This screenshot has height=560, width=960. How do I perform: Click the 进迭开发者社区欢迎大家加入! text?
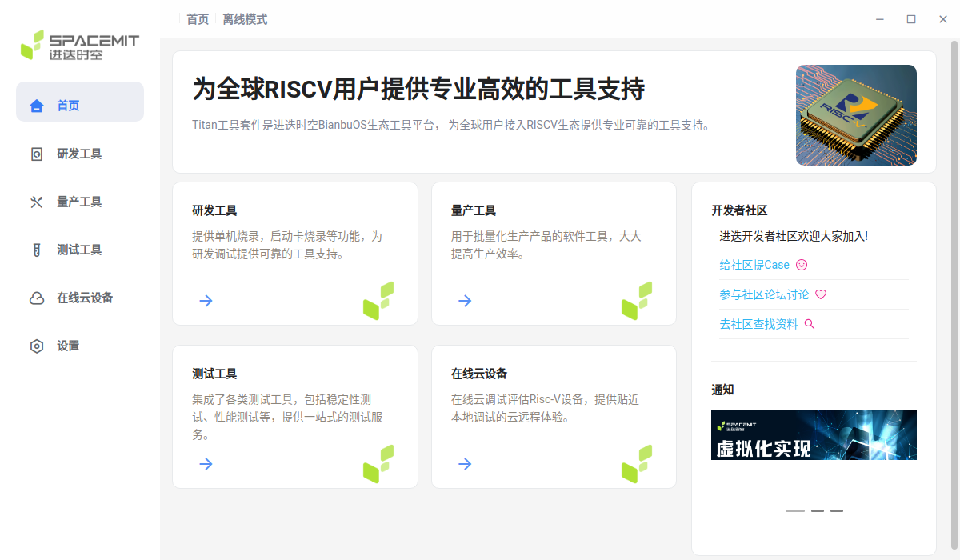pos(794,236)
